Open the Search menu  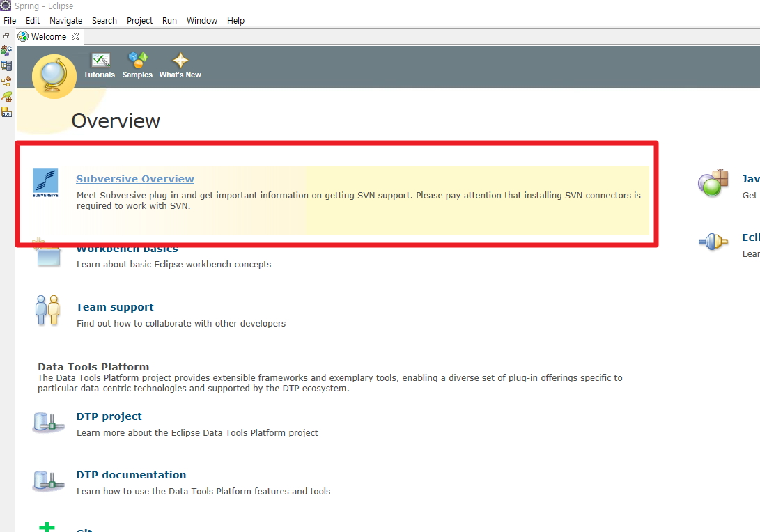pyautogui.click(x=104, y=20)
